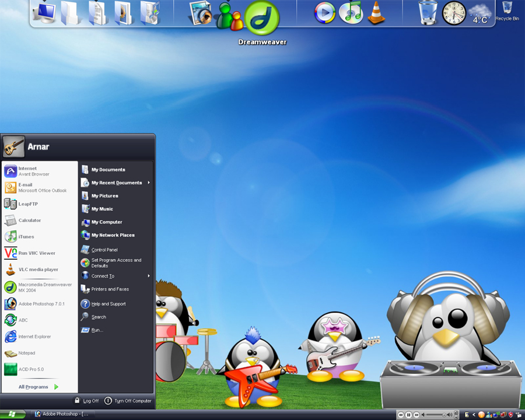This screenshot has width=525, height=420.
Task: Click the orange round tray icon
Action: 481,415
